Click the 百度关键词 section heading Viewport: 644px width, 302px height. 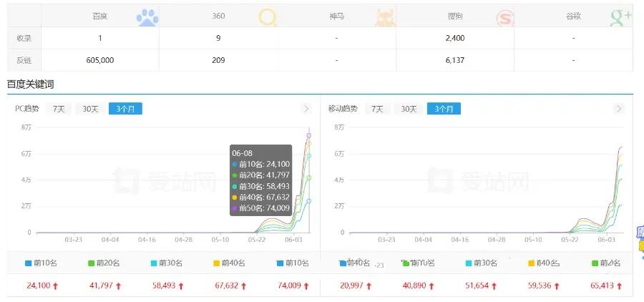tap(30, 84)
